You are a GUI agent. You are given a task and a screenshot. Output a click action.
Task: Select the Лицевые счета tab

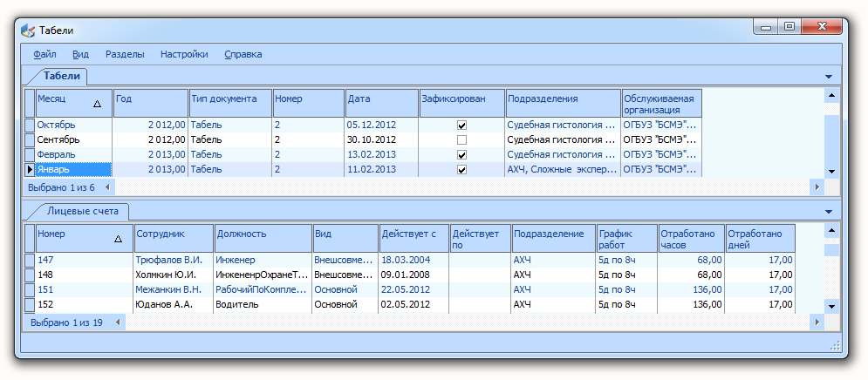[83, 211]
